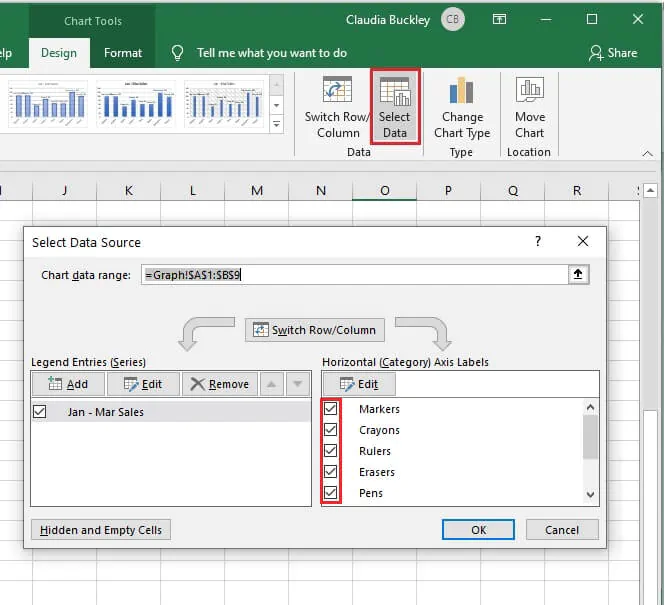The image size is (665, 605).
Task: Edit the horizontal axis labels
Action: point(358,384)
